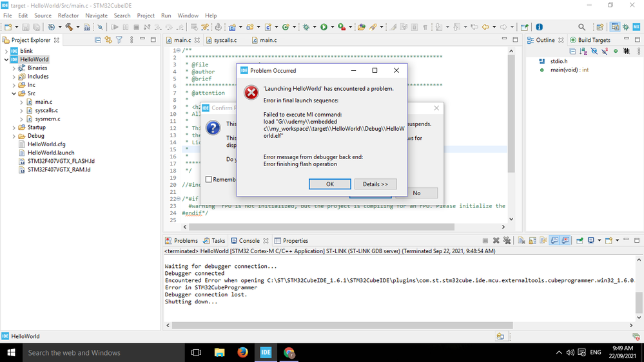Check the Remember my decision checkbox
This screenshot has width=644, height=362.
point(209,179)
